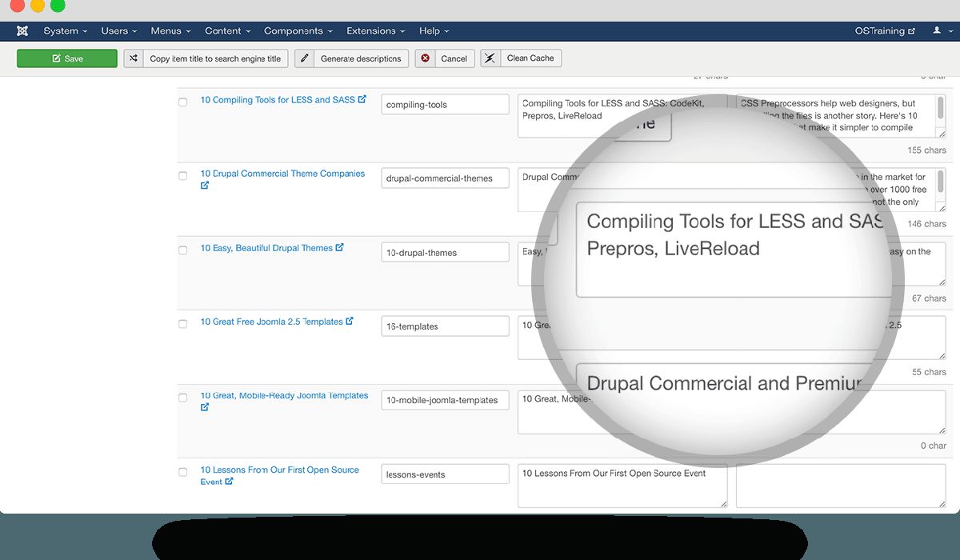Image resolution: width=960 pixels, height=560 pixels.
Task: Check the 10 Lessons From Our First Event checkbox
Action: point(183,472)
